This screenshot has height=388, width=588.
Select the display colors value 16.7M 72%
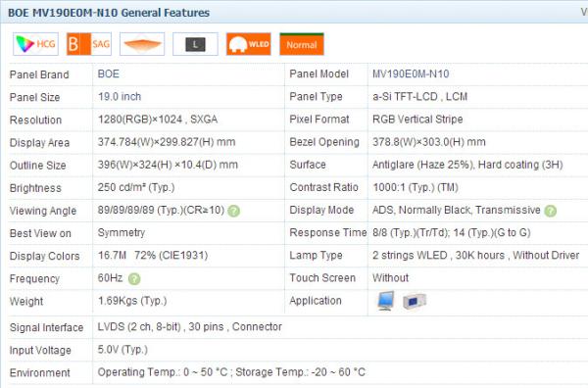click(153, 256)
